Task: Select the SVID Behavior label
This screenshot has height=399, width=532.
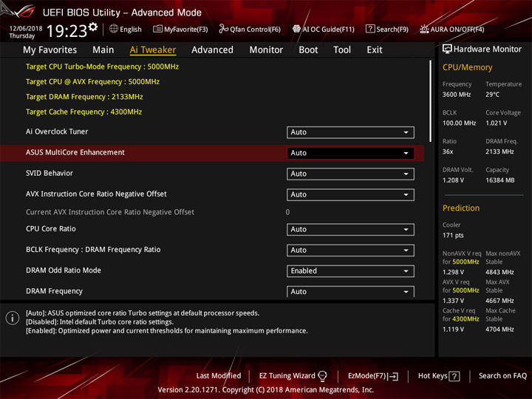Action: [50, 173]
